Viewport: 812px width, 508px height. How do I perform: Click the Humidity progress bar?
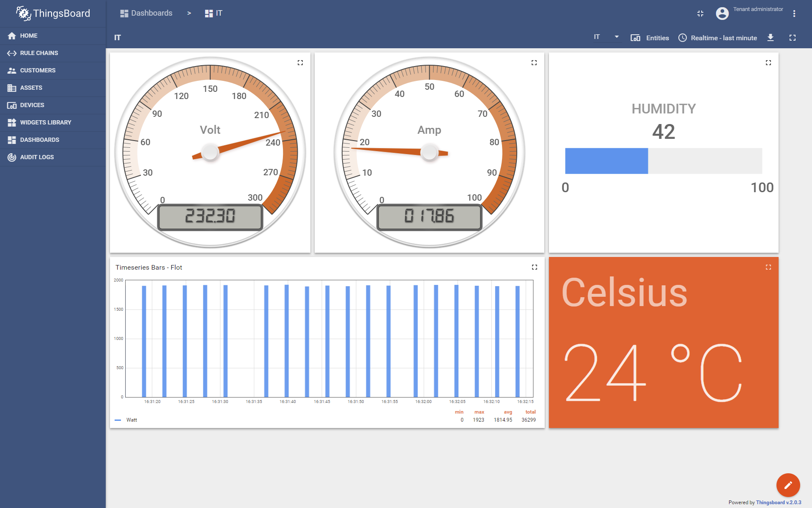(x=663, y=161)
